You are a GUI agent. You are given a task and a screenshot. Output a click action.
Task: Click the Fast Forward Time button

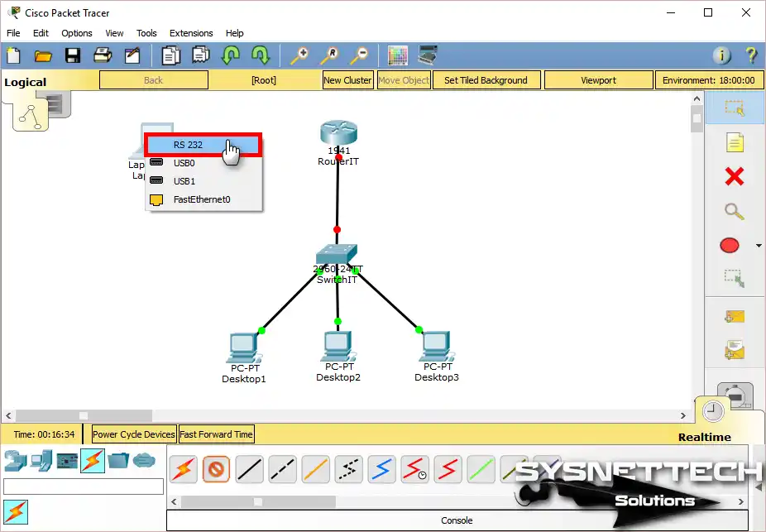point(217,434)
